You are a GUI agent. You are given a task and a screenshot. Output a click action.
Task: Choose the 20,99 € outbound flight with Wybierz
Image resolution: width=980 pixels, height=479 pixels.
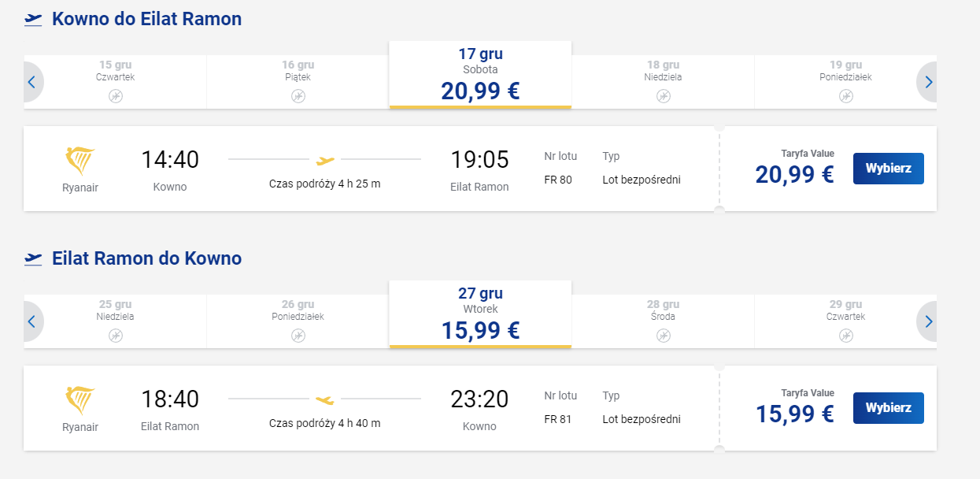889,169
